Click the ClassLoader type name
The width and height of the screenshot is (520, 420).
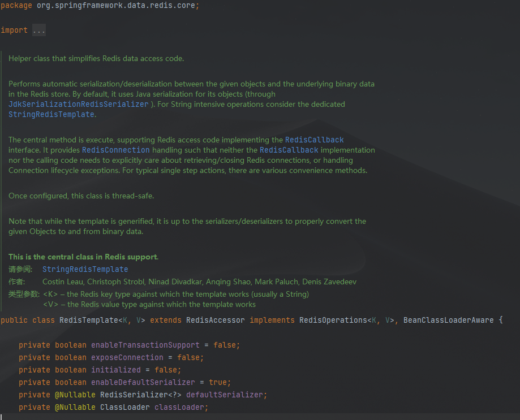pos(124,408)
